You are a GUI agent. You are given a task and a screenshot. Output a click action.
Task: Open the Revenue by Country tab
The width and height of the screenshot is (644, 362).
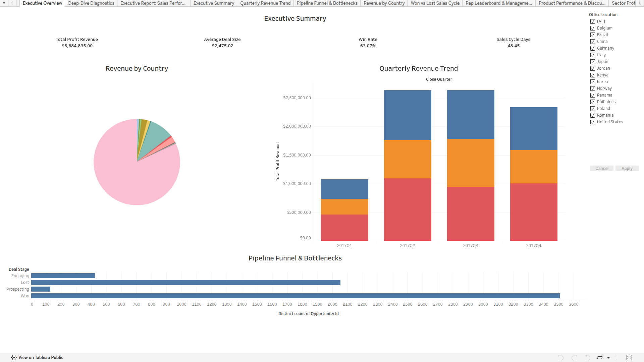pyautogui.click(x=384, y=3)
